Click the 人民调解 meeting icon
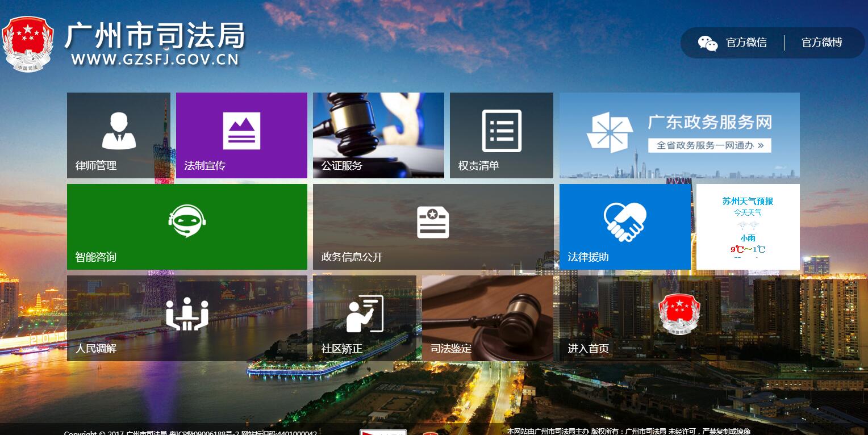This screenshot has width=868, height=435. (x=187, y=313)
